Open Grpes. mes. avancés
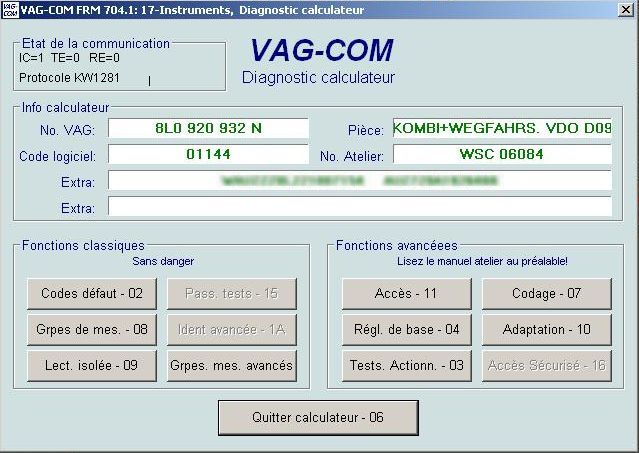This screenshot has width=639, height=453. pyautogui.click(x=232, y=365)
